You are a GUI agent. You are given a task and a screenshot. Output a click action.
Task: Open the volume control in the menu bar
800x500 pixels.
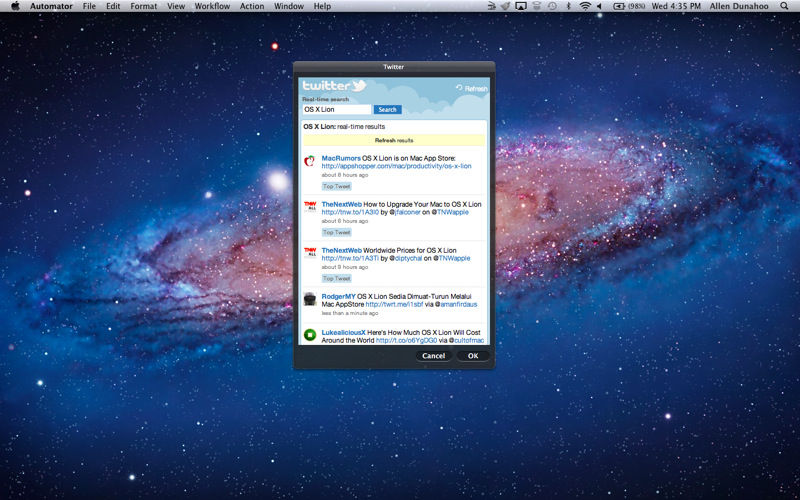click(x=599, y=6)
